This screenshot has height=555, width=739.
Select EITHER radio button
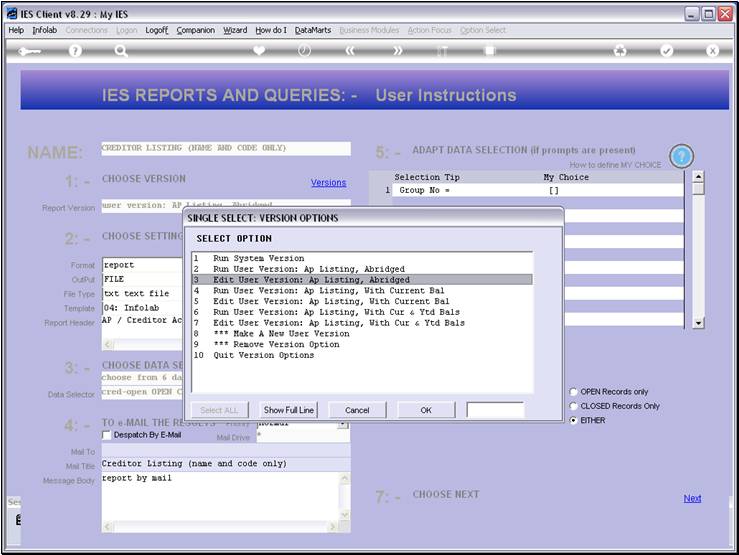click(574, 420)
